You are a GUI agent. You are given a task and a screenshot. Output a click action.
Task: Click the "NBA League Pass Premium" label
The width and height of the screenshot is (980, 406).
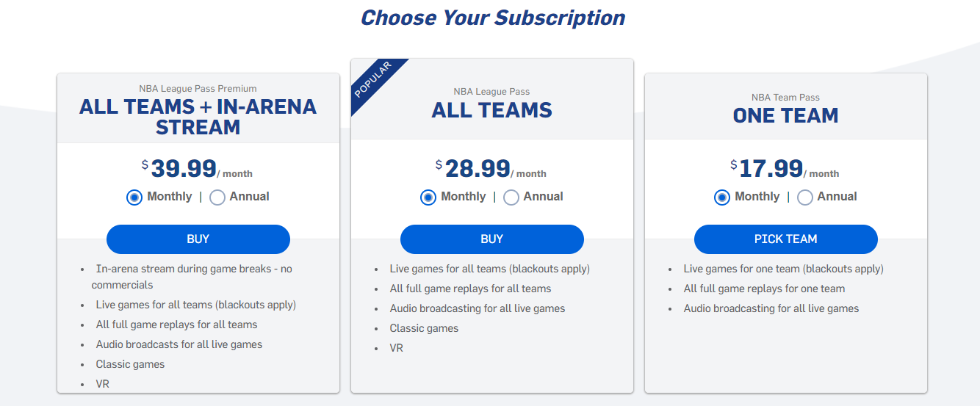point(198,89)
